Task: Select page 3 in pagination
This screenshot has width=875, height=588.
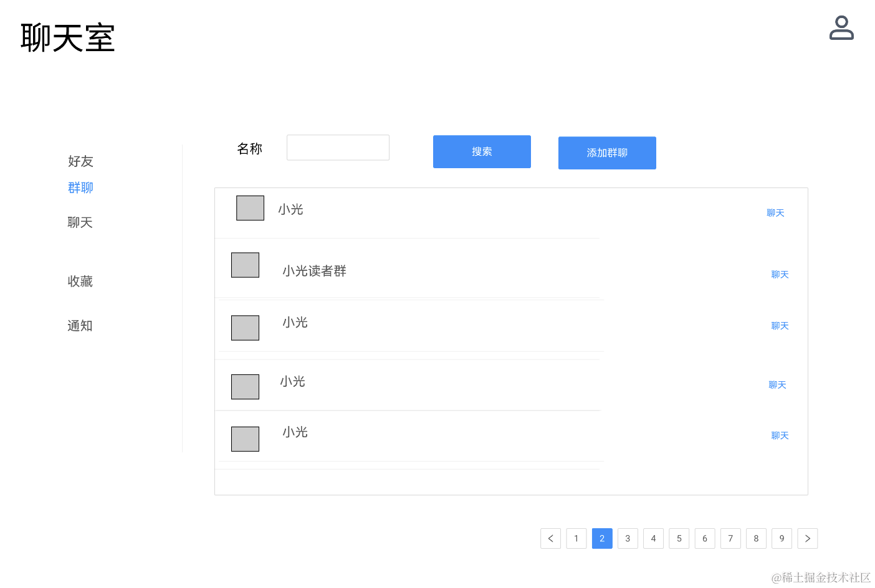Action: tap(628, 538)
